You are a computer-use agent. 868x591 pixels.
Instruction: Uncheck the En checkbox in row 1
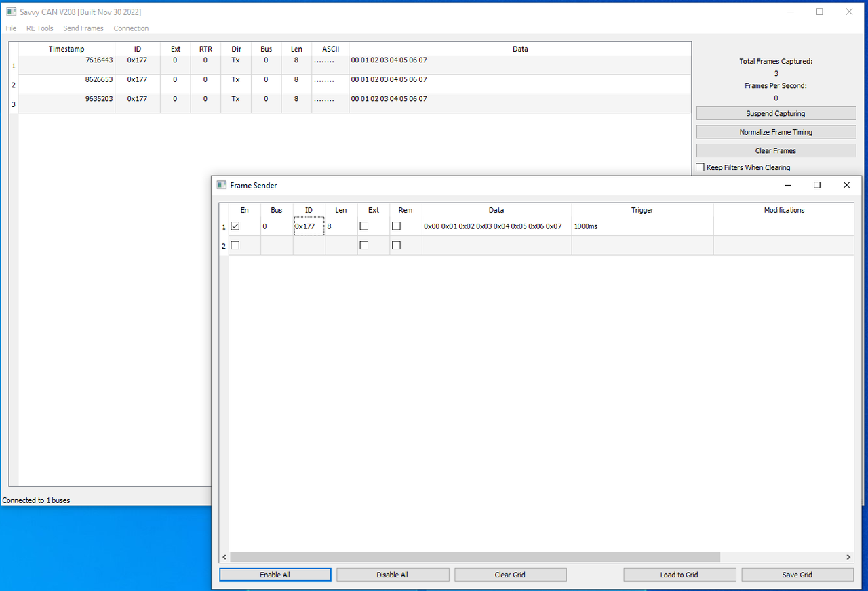coord(235,226)
